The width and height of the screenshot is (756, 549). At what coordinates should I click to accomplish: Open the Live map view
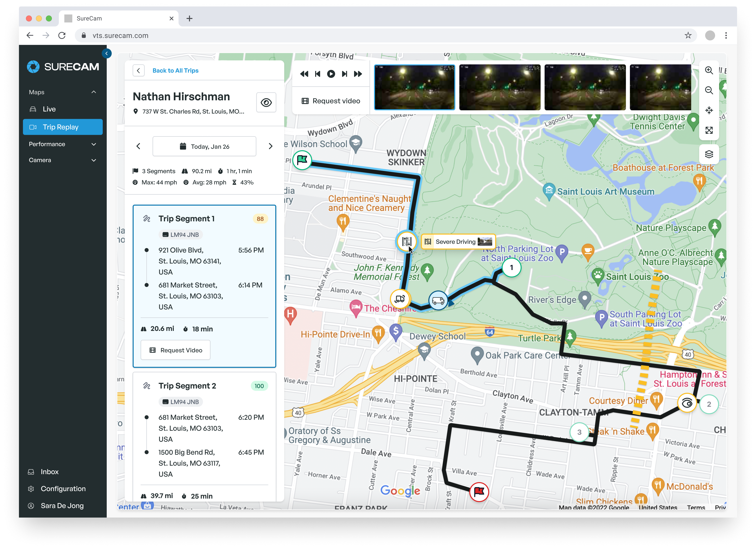click(49, 109)
